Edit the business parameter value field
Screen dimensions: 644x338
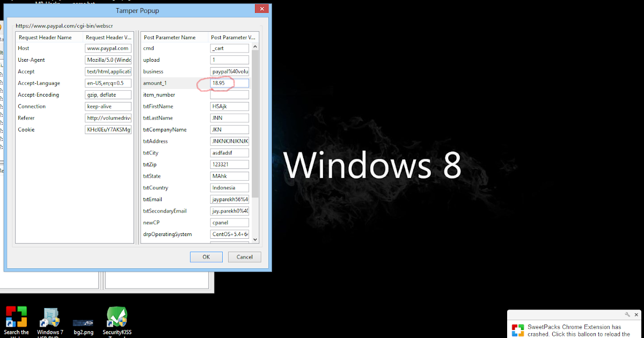[229, 71]
